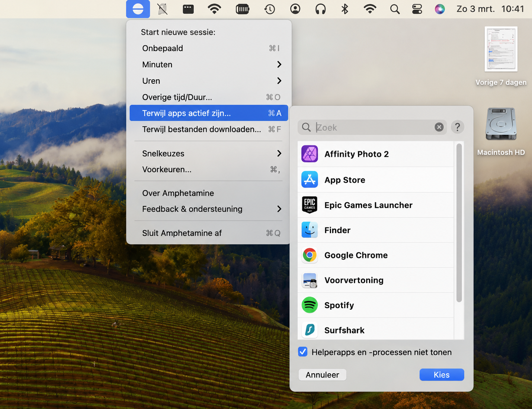
Task: Click the muted notification bell icon
Action: 163,9
